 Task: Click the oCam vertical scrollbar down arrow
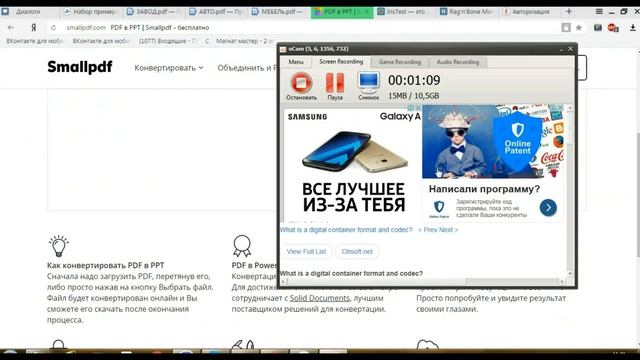[x=570, y=273]
